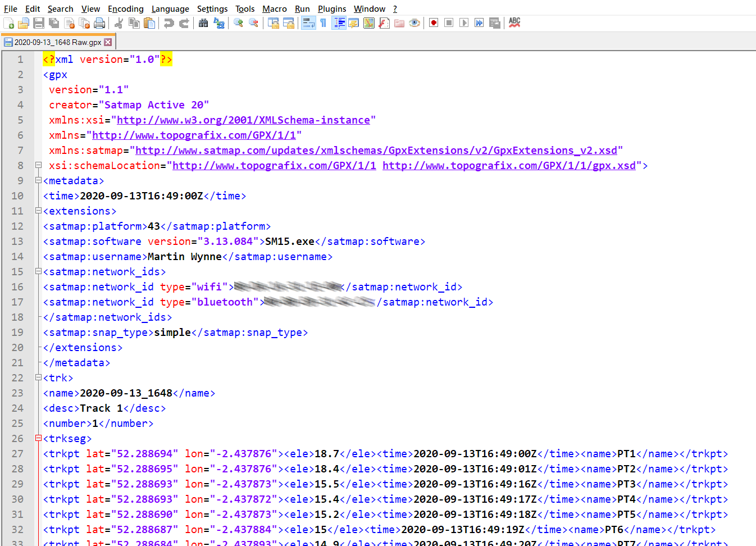Image resolution: width=756 pixels, height=546 pixels.
Task: Follow the gpx.xsd link on line 8
Action: (509, 165)
